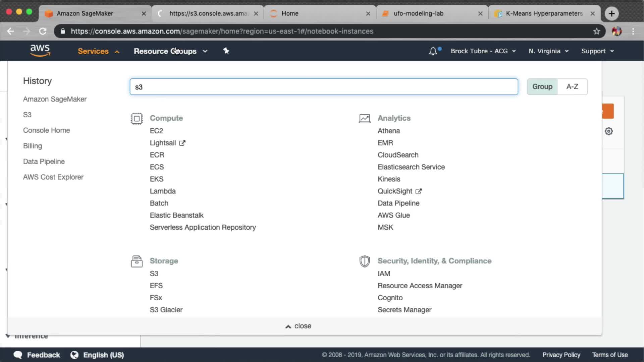
Task: Click the bookmark star in address bar
Action: (596, 31)
